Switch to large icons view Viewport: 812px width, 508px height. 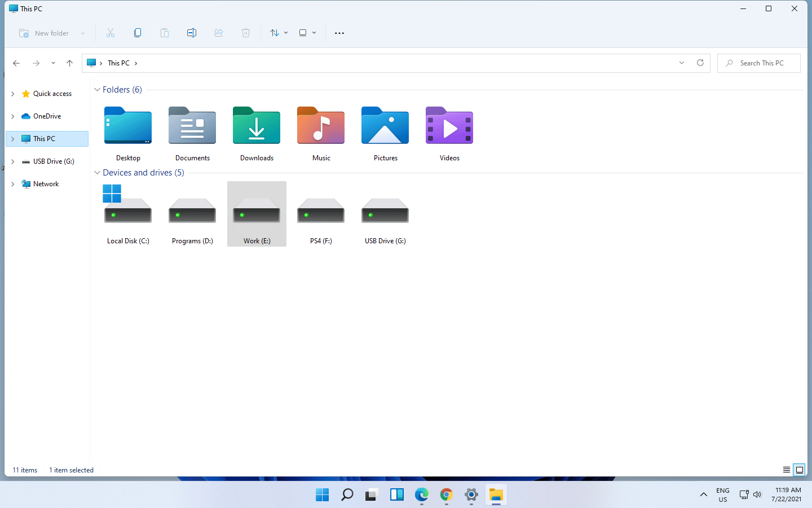[800, 470]
